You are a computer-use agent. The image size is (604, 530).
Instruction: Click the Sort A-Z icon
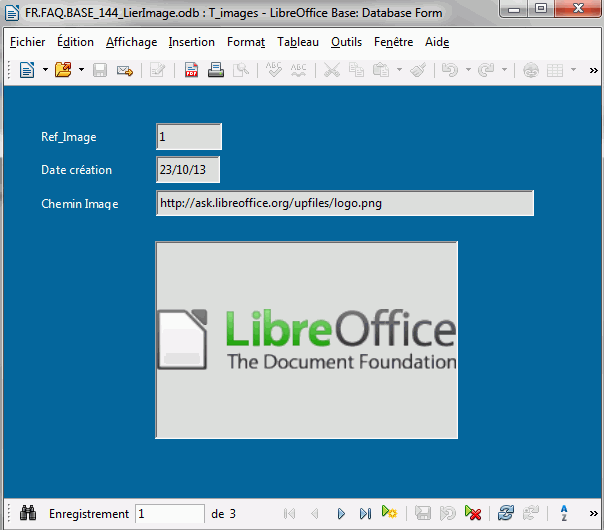tap(564, 513)
